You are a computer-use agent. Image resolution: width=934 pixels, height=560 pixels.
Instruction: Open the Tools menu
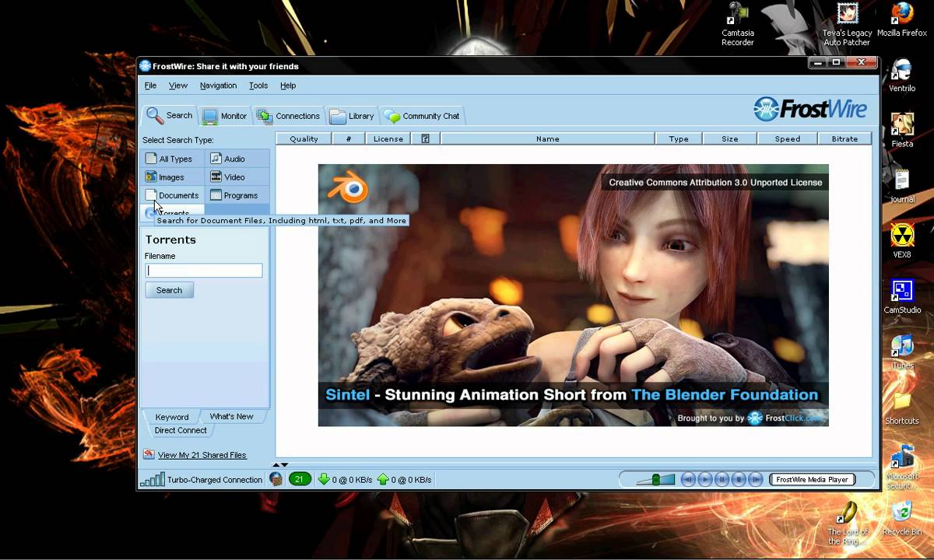coord(258,86)
